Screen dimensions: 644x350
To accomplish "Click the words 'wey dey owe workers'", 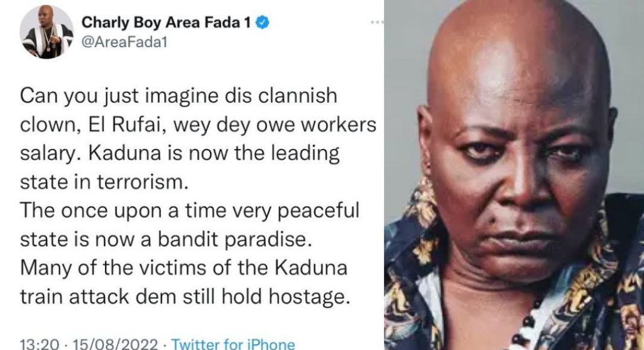I will click(274, 125).
